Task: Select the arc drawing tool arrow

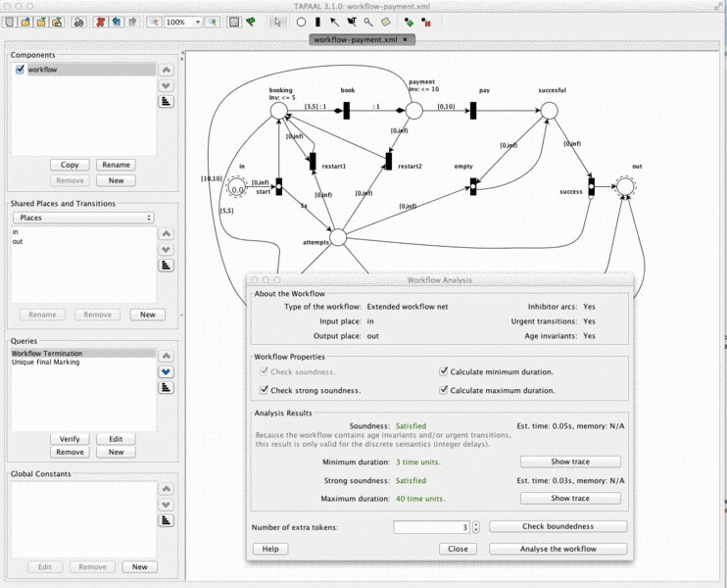Action: click(334, 22)
